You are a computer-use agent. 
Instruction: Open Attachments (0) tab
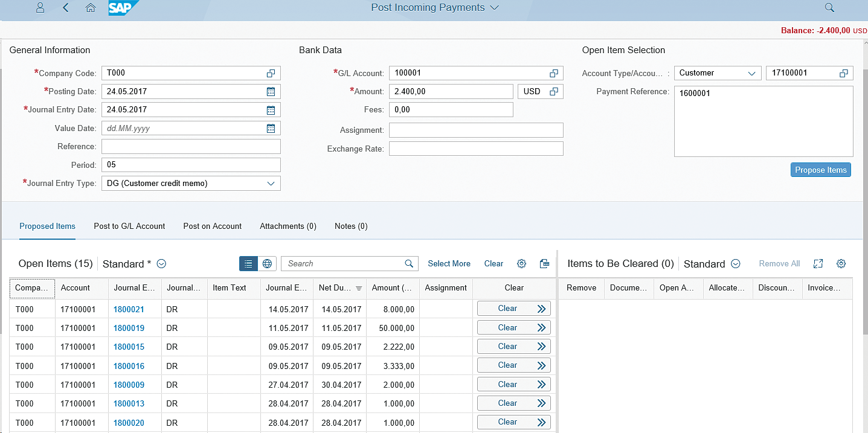(x=288, y=226)
